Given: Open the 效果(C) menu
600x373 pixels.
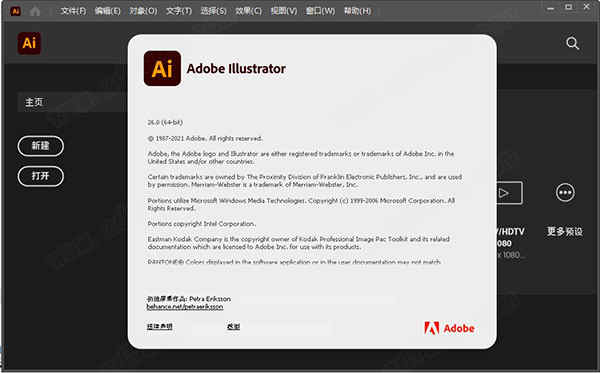Looking at the screenshot, I should pos(249,11).
